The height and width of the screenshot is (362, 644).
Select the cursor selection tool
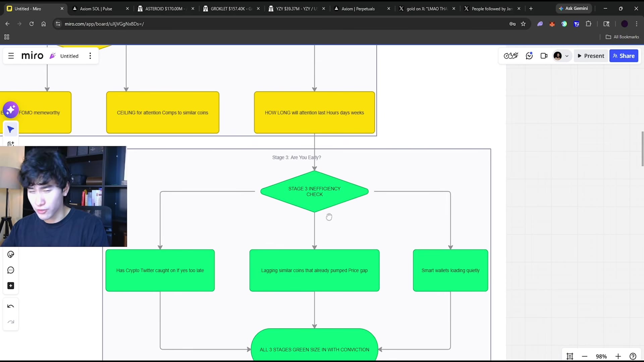point(11,129)
